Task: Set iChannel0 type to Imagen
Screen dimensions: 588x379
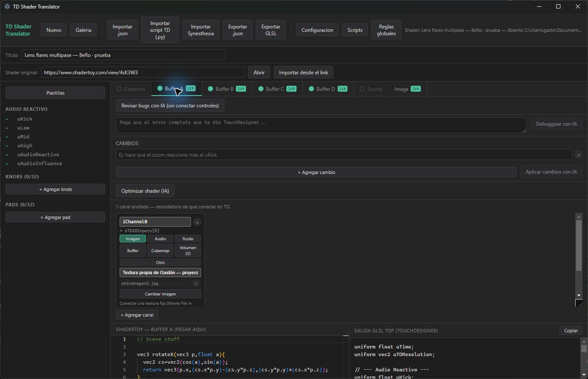Action: click(133, 239)
